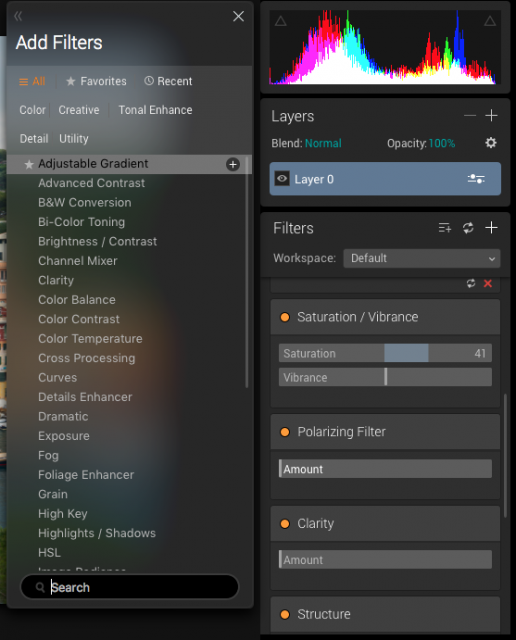Close the Add Filters panel
The image size is (516, 640).
pyautogui.click(x=238, y=16)
